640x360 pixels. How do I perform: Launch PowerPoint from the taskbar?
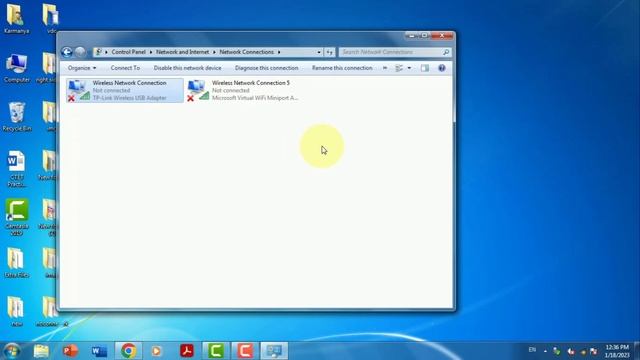pyautogui.click(x=70, y=351)
